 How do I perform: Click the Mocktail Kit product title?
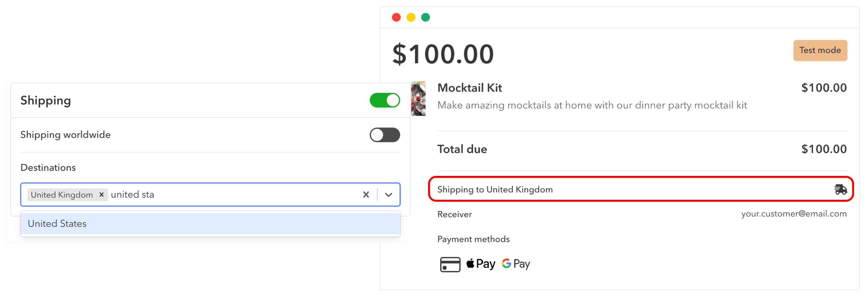(x=469, y=88)
